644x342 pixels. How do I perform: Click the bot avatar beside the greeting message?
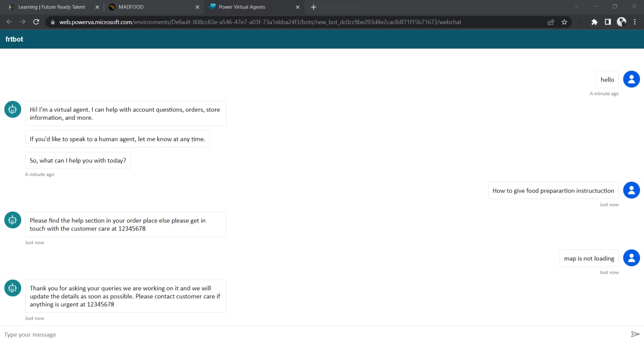click(x=12, y=109)
